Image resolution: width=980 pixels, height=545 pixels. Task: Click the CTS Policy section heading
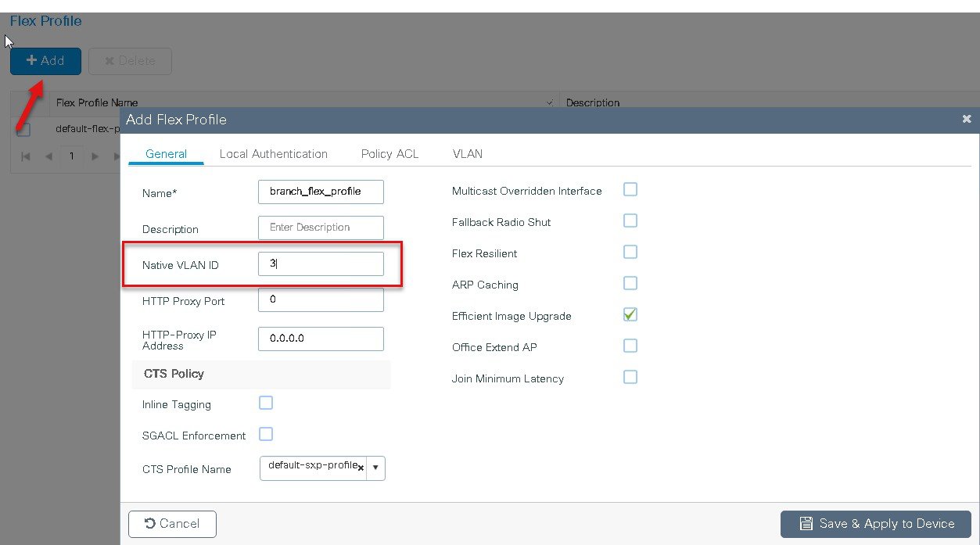tap(174, 374)
